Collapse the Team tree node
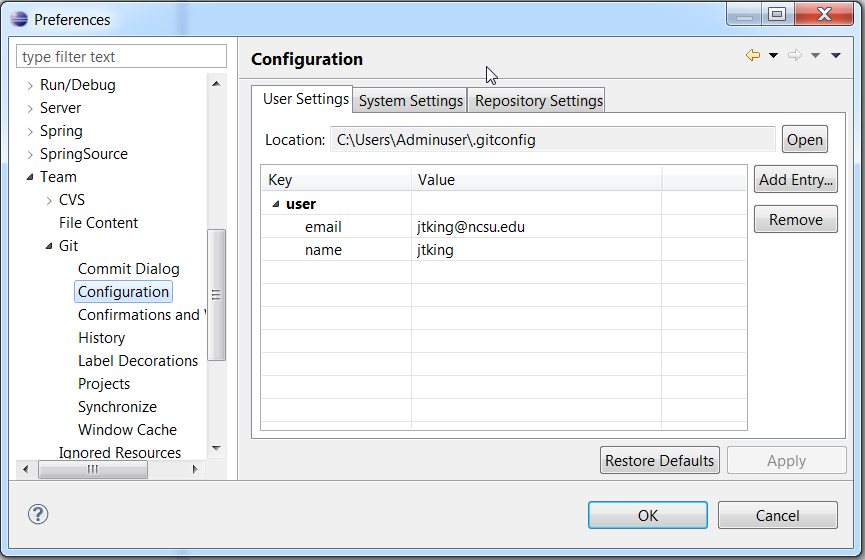Image resolution: width=865 pixels, height=560 pixels. 30,177
